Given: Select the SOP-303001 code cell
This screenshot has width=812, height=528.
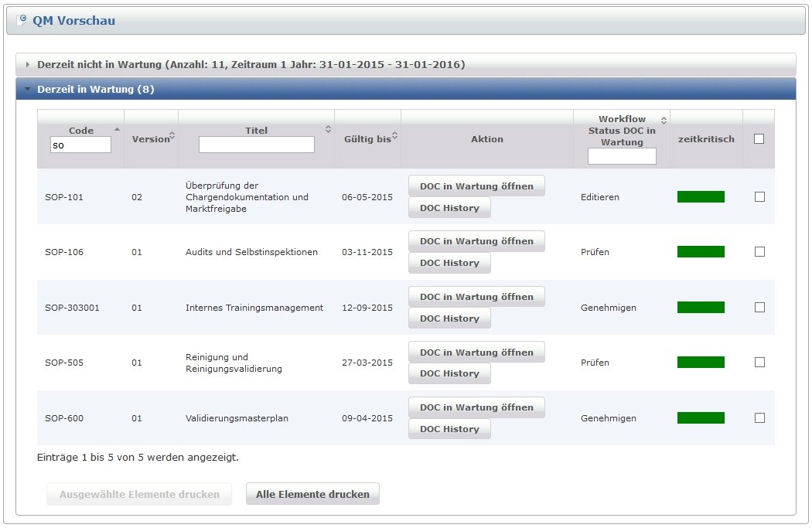Looking at the screenshot, I should click(72, 308).
